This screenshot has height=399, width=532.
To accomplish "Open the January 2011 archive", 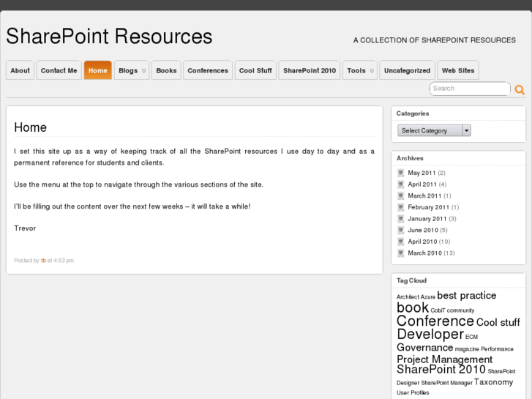I will (x=427, y=219).
